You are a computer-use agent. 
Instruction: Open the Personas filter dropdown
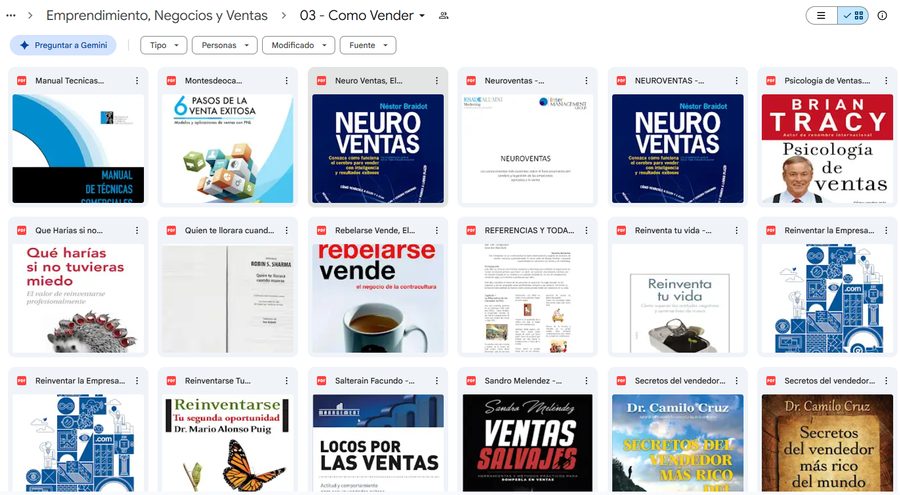[224, 45]
